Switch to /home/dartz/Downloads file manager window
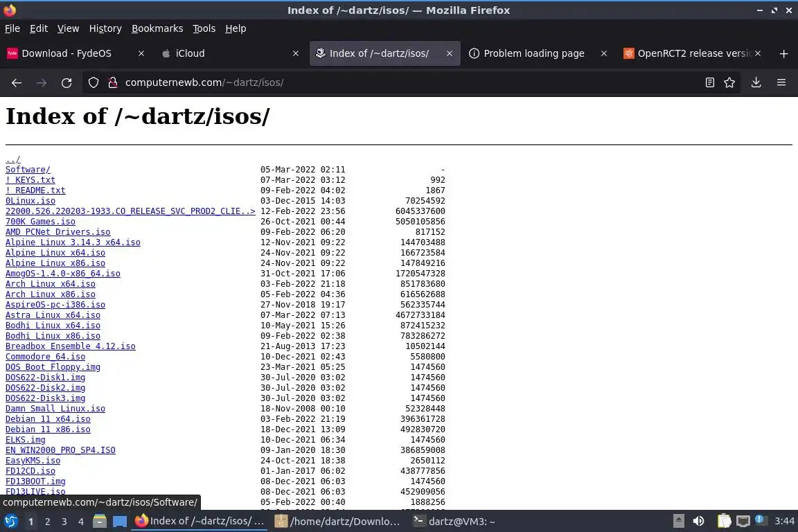 pos(337,522)
